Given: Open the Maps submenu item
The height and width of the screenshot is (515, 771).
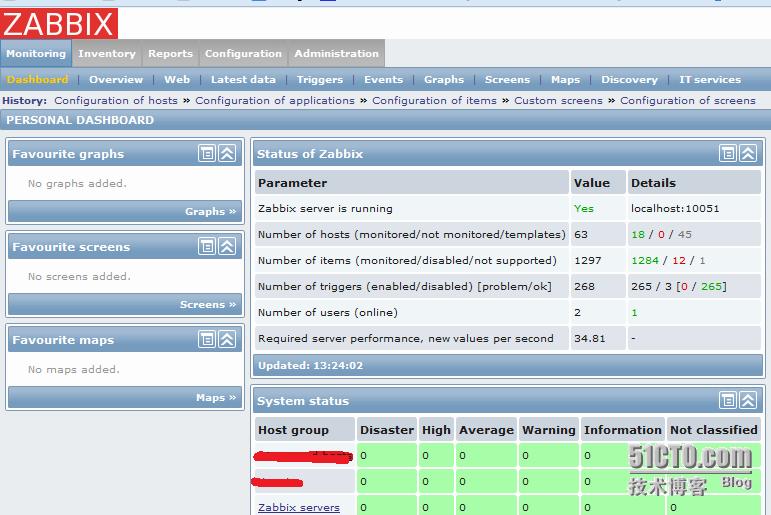Looking at the screenshot, I should click(565, 79).
